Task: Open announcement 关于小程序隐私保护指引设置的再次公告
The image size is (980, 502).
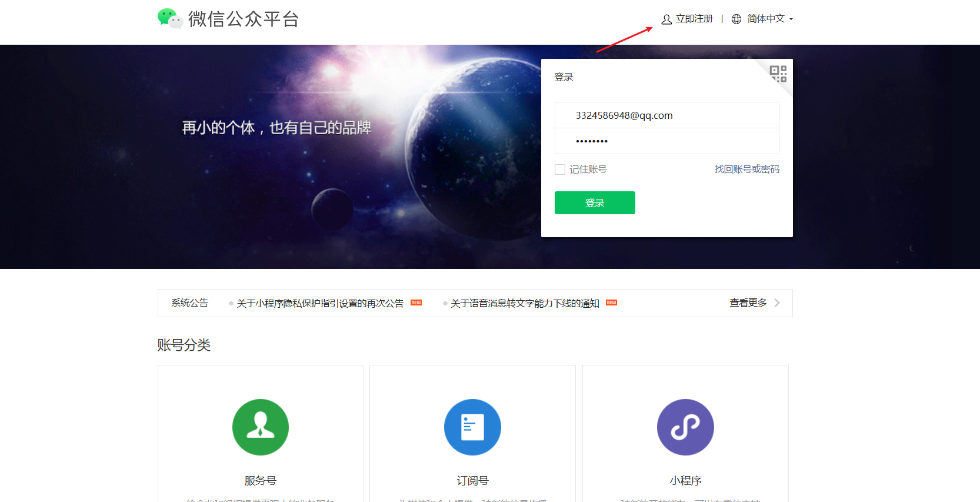Action: click(320, 303)
